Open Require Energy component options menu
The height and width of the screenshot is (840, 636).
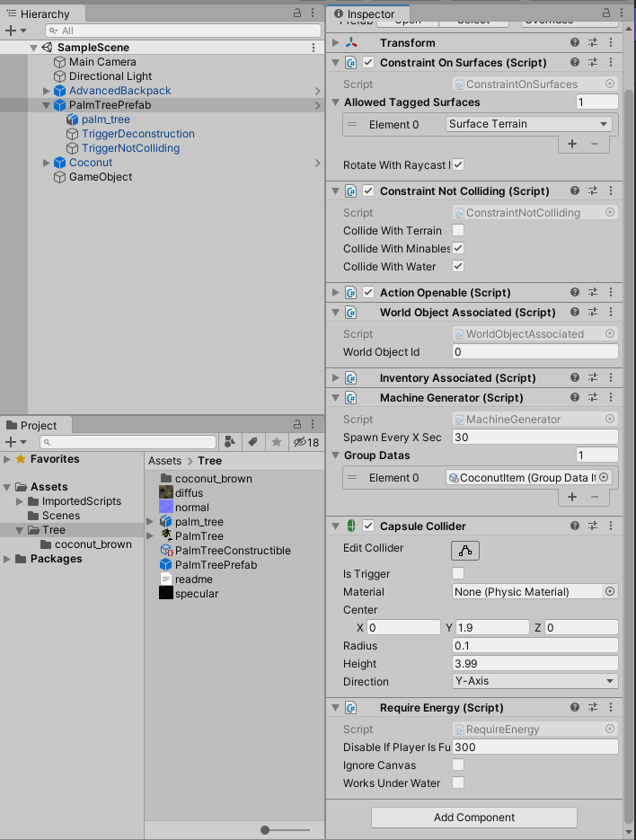[x=610, y=707]
